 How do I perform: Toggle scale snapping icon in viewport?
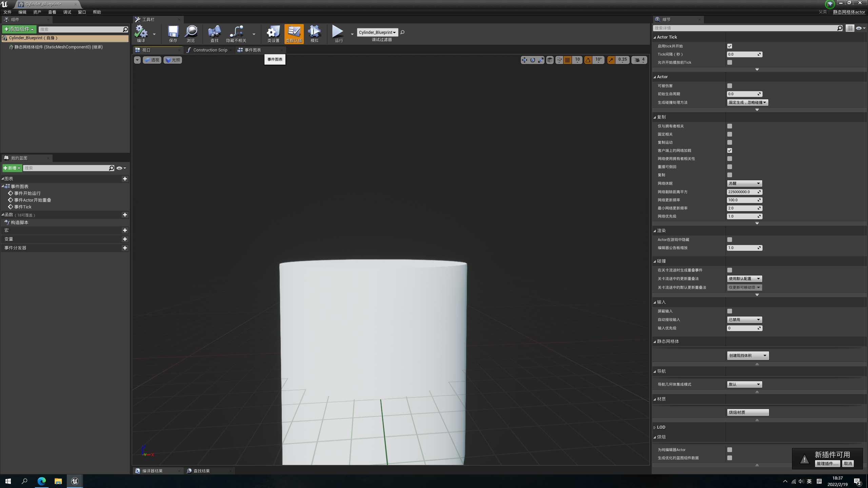[x=611, y=60]
